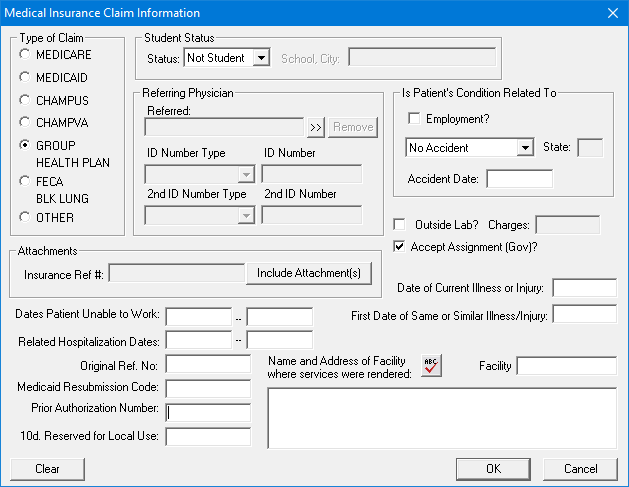Image resolution: width=629 pixels, height=487 pixels.
Task: Click the Cancel button
Action: tap(580, 469)
